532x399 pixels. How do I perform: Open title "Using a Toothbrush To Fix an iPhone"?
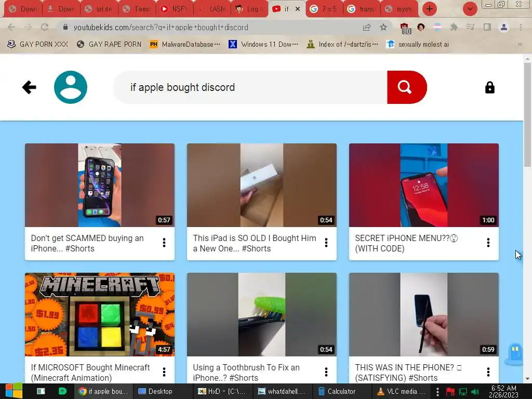coord(246,373)
